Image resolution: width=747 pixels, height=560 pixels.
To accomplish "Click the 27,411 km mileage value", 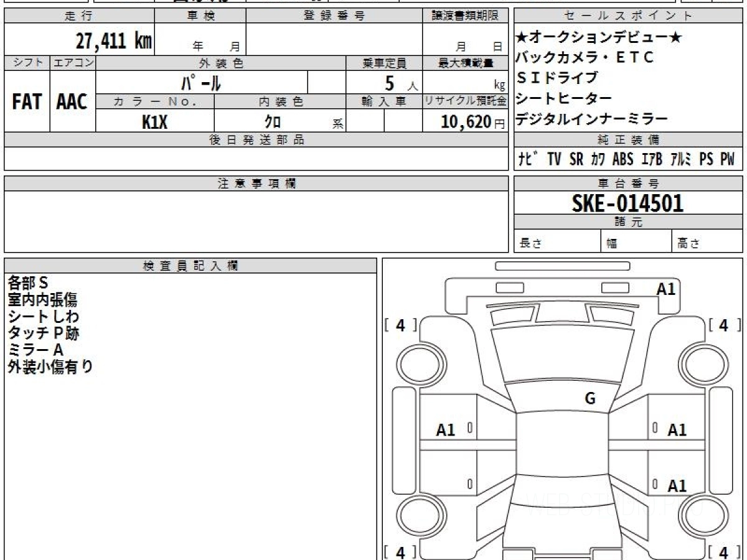I will [113, 41].
